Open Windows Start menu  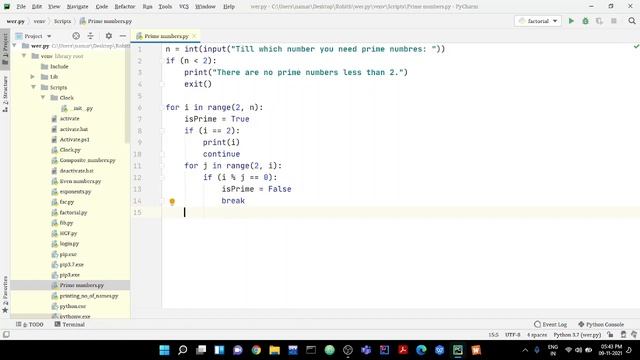[x=164, y=350]
